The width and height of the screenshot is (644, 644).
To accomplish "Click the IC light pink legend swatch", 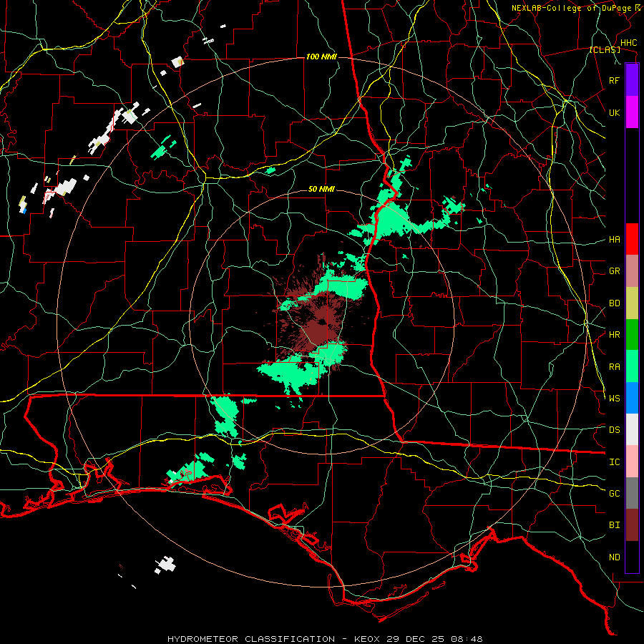I will 632,462.
